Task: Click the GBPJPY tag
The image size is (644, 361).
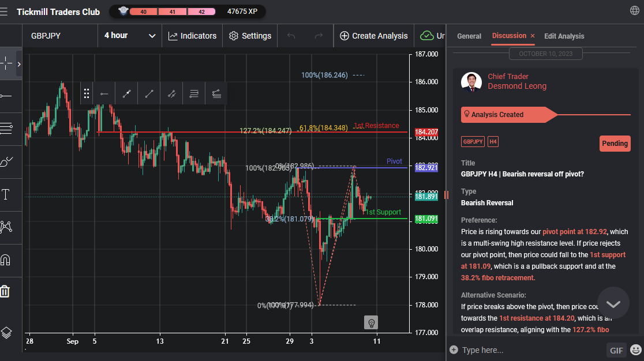Action: point(473,141)
